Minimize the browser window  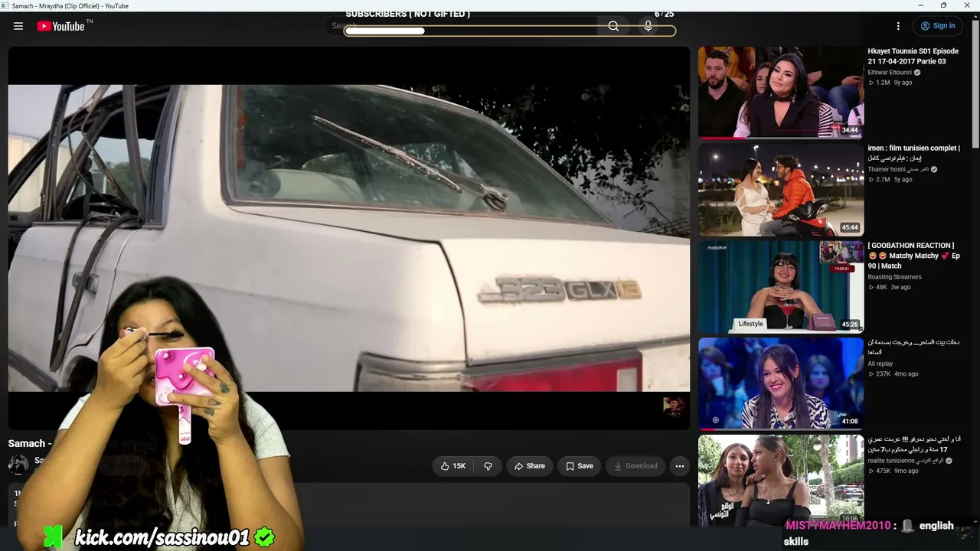click(921, 5)
